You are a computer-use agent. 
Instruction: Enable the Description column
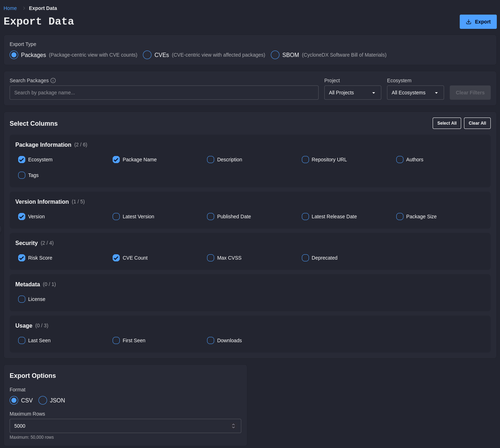point(211,160)
